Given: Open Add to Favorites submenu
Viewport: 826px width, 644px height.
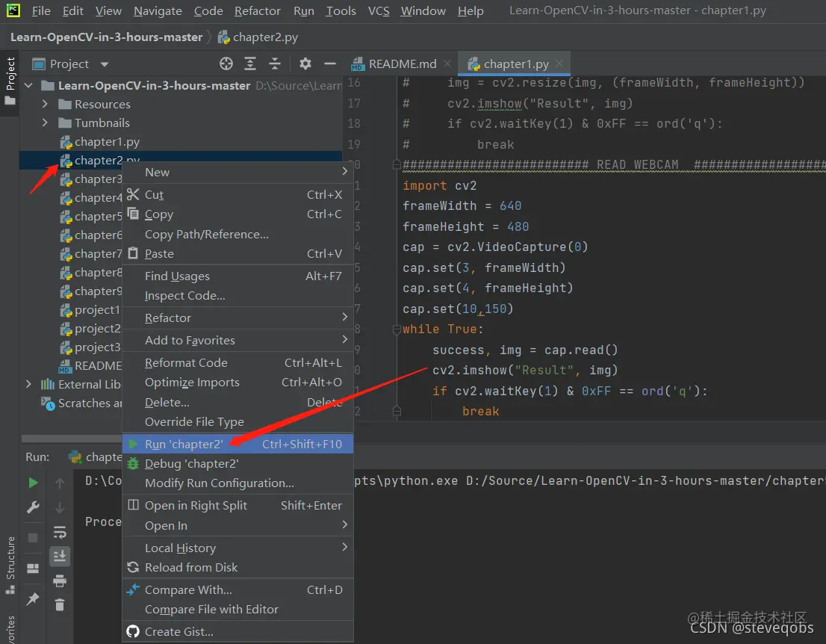Looking at the screenshot, I should click(237, 341).
